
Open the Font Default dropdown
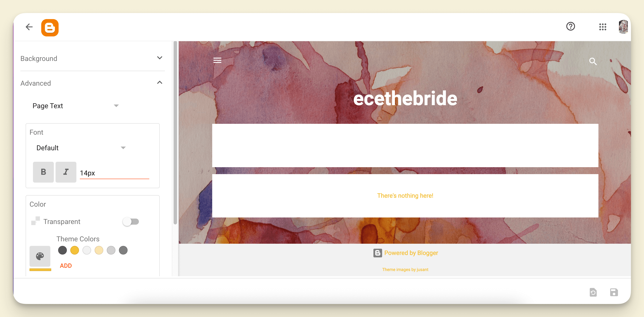pyautogui.click(x=80, y=147)
